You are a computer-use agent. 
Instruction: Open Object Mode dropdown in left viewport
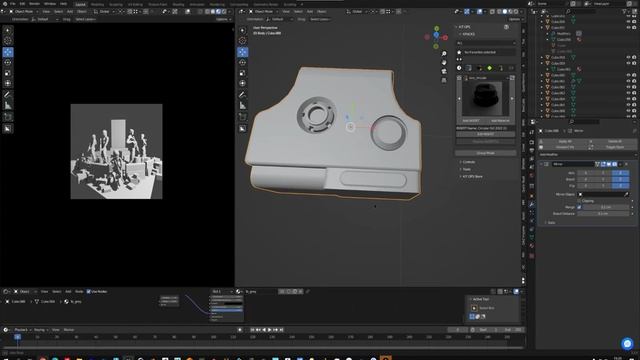24,11
